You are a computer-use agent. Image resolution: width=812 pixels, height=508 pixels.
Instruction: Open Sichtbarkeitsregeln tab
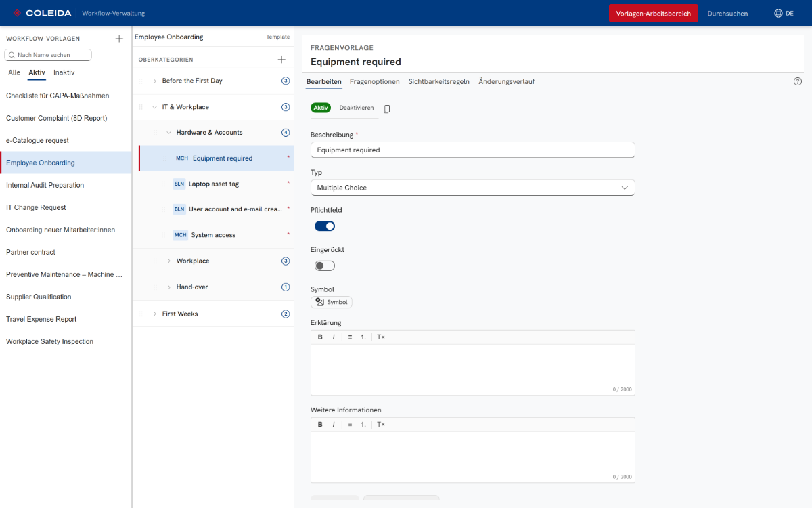coord(439,81)
